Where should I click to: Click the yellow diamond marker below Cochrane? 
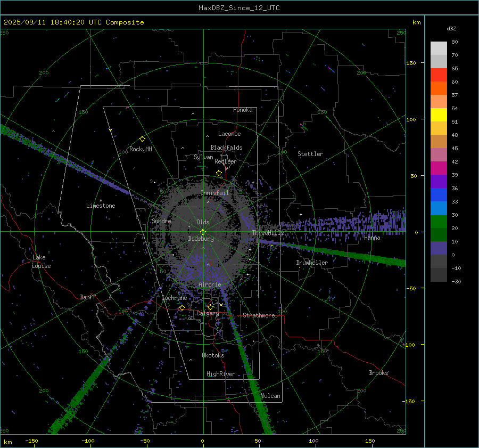coord(182,307)
